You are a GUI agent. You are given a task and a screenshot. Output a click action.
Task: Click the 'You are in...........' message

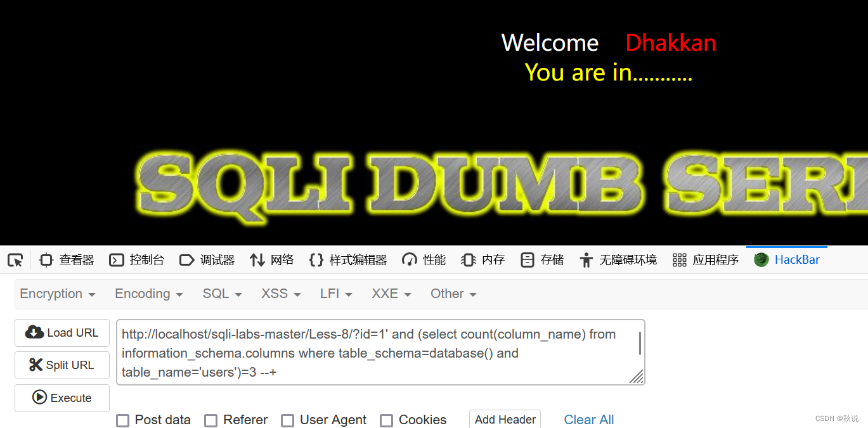(609, 72)
